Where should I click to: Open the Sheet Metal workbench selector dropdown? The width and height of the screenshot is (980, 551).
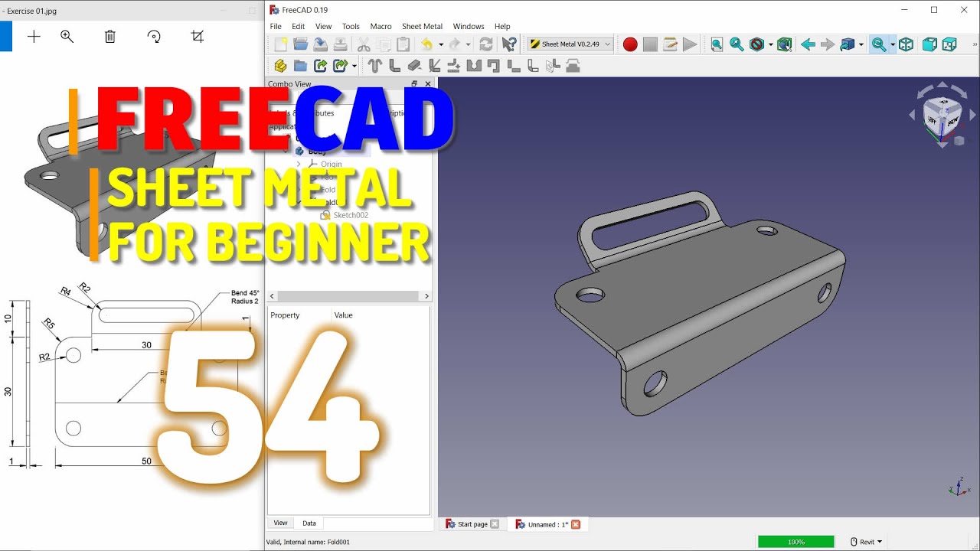[x=570, y=44]
